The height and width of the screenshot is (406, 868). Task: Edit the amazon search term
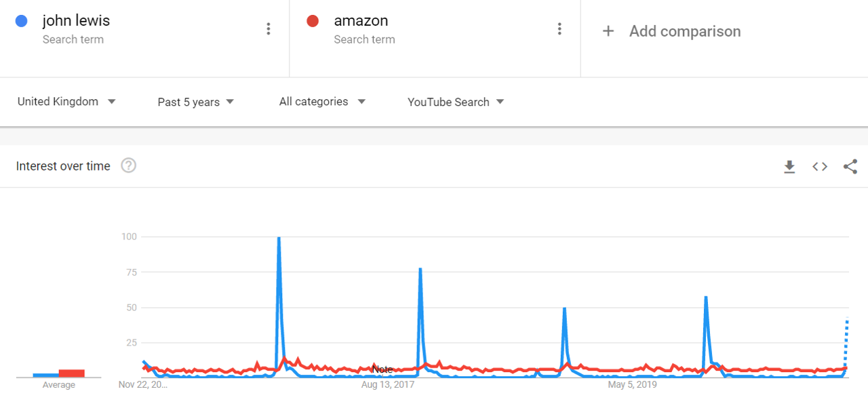[361, 21]
